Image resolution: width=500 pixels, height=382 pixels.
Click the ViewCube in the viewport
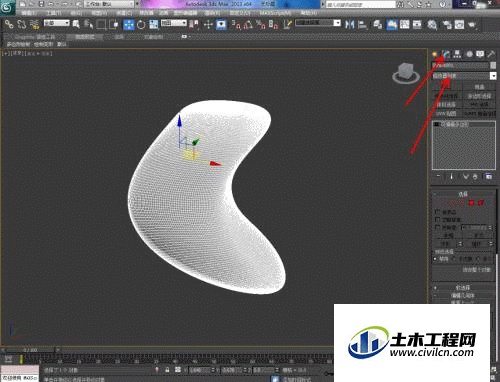click(x=406, y=72)
